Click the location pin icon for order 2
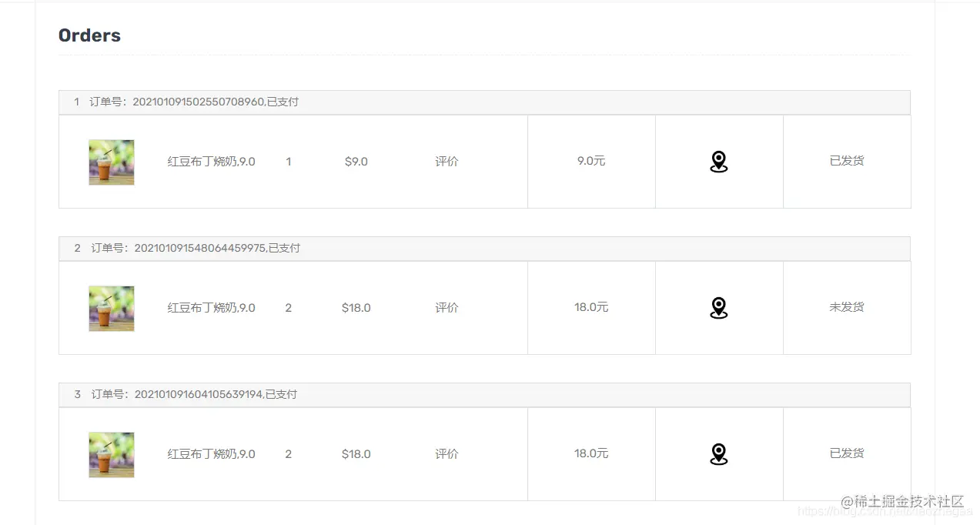The width and height of the screenshot is (980, 525). click(x=718, y=308)
